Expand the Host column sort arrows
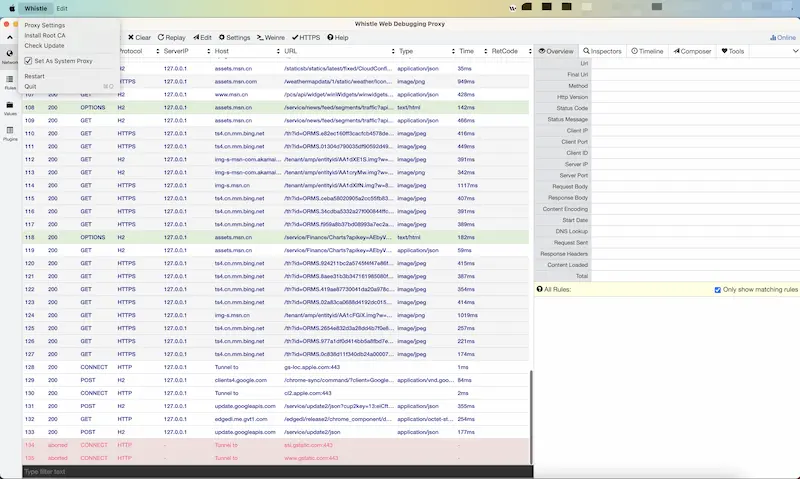The image size is (800, 479). tap(278, 51)
